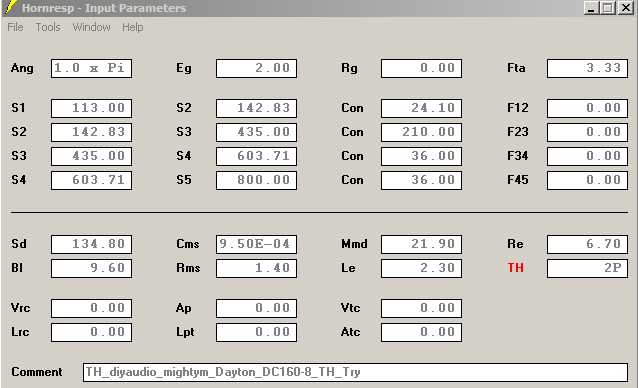
Task: Click the Atc input field
Action: coord(422,332)
